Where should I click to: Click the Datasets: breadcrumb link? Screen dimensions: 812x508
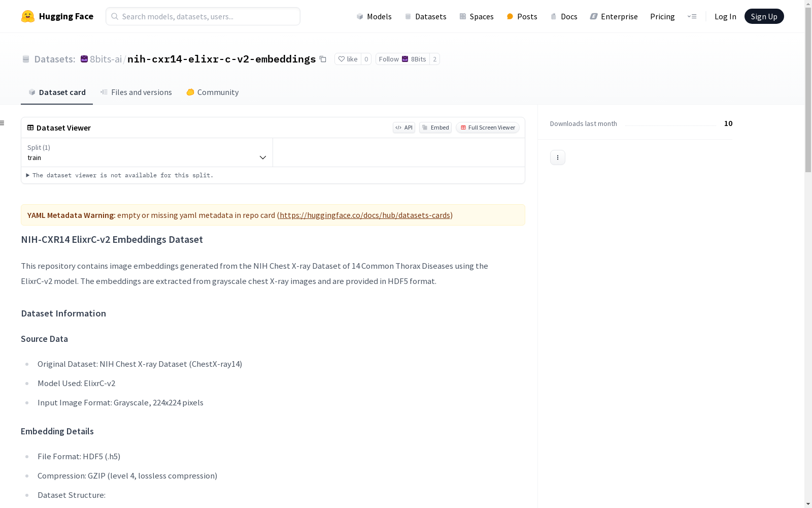click(x=54, y=59)
